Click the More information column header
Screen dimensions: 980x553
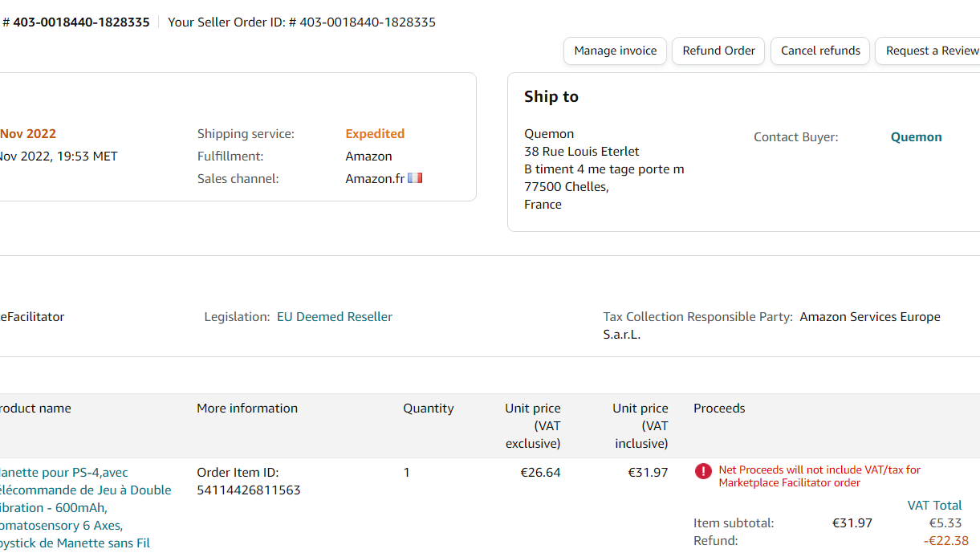(247, 409)
